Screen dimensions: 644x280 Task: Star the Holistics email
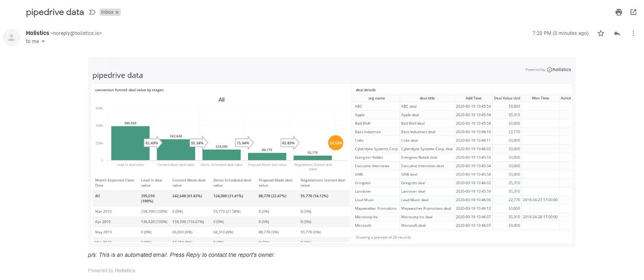pyautogui.click(x=600, y=33)
